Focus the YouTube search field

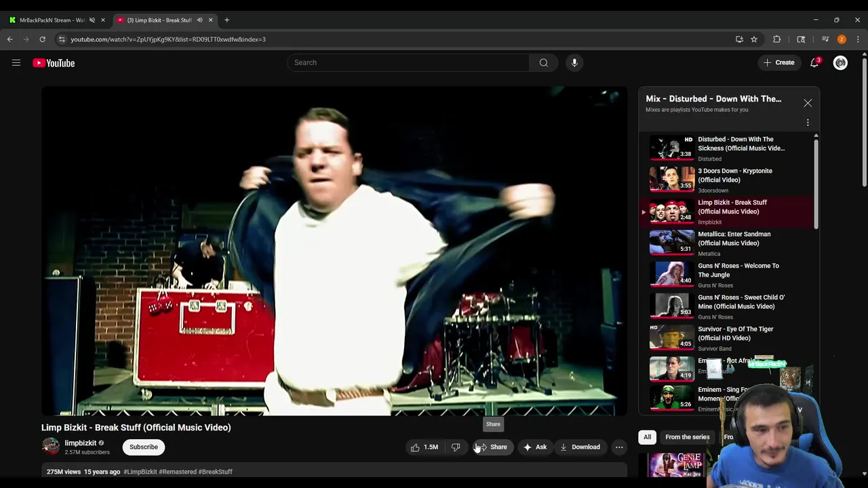click(408, 63)
